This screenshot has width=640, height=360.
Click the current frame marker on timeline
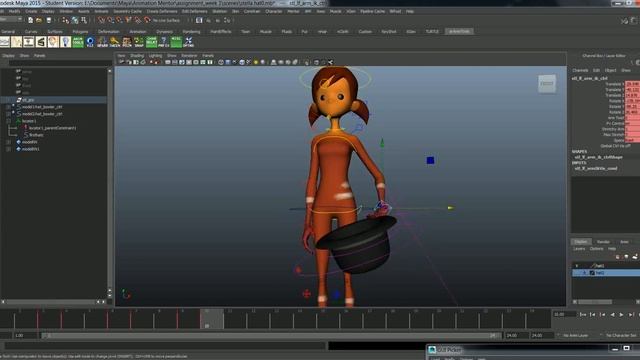pos(211,319)
